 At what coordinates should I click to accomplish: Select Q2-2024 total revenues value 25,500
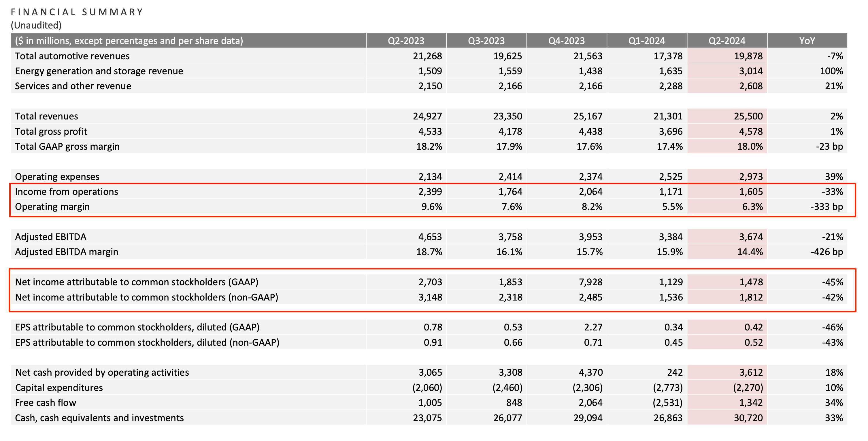click(x=748, y=116)
